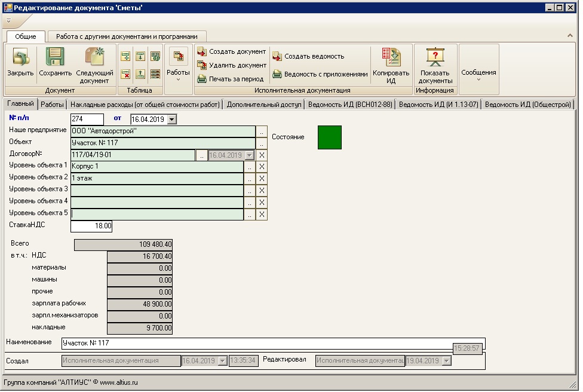Click browse button for Договор№

pyautogui.click(x=201, y=155)
